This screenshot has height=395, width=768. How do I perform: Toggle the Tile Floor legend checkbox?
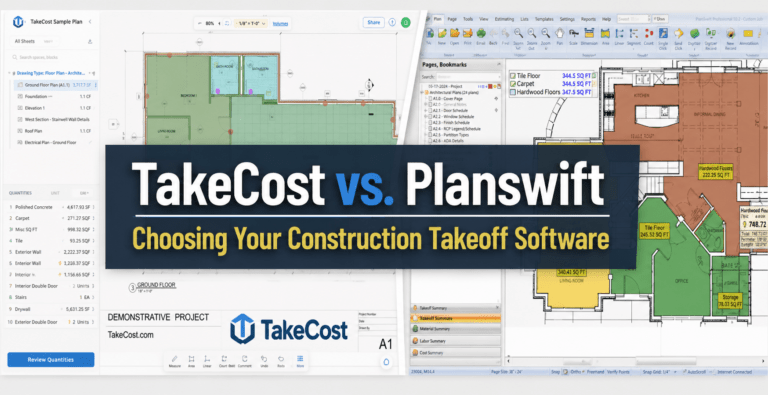(513, 76)
